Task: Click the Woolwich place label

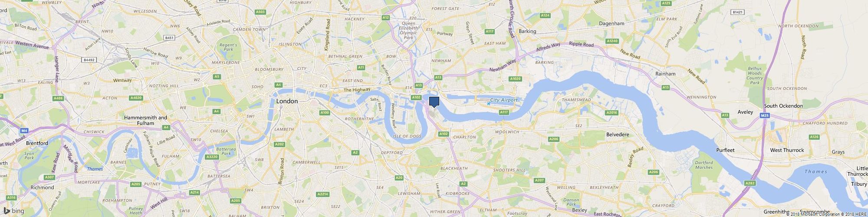Action: tap(507, 132)
